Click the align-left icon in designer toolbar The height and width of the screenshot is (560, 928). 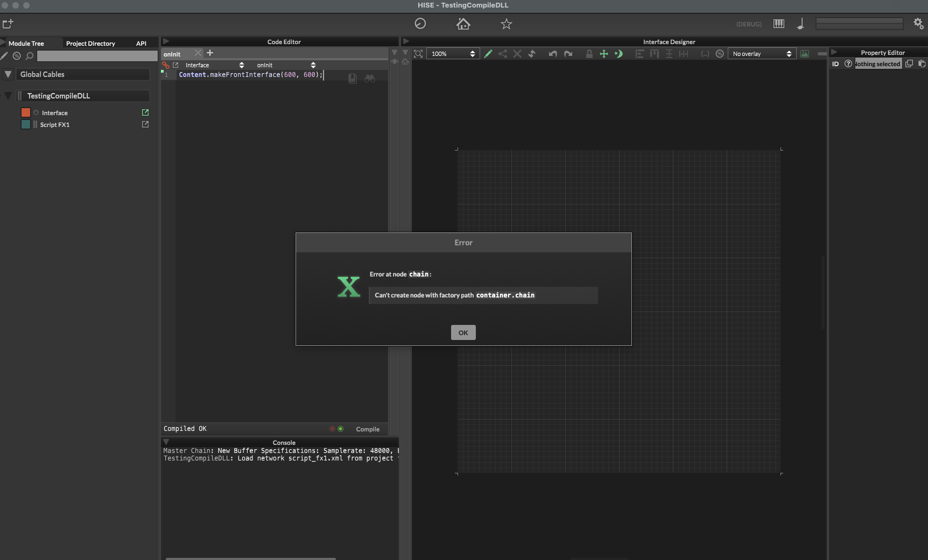[639, 54]
